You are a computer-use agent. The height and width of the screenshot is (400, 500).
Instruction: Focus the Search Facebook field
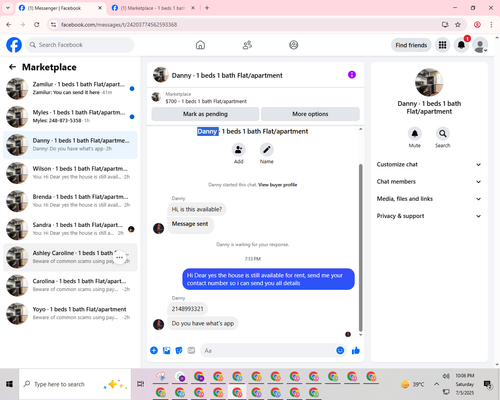(x=80, y=45)
